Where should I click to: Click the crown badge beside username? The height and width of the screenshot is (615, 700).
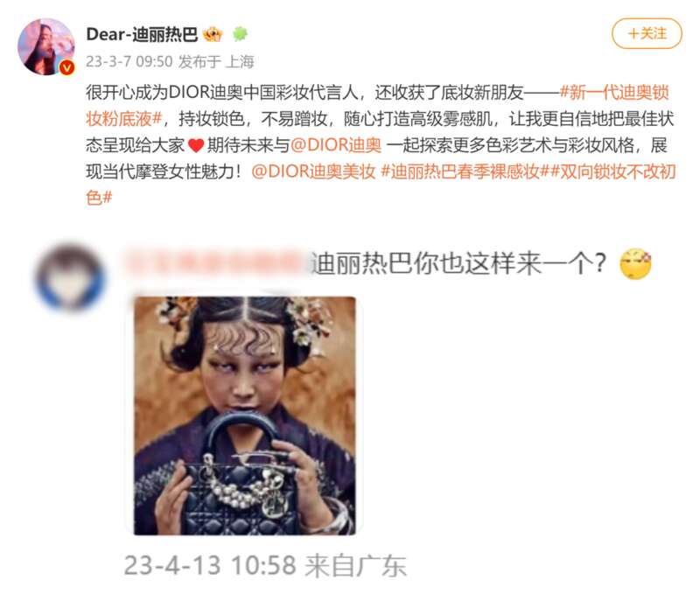[x=213, y=34]
